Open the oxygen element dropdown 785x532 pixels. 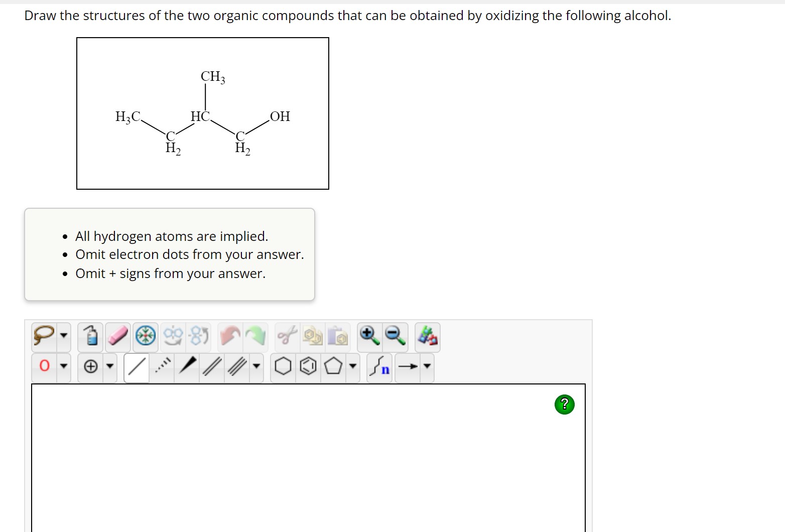[64, 367]
